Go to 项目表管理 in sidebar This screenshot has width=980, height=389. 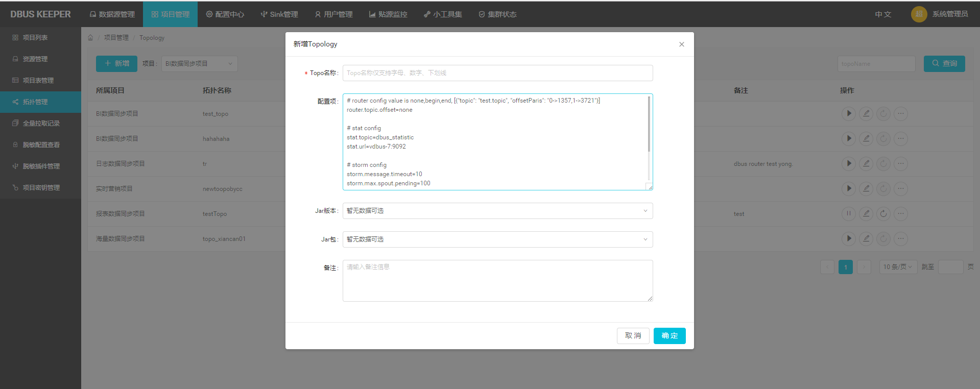[40, 81]
